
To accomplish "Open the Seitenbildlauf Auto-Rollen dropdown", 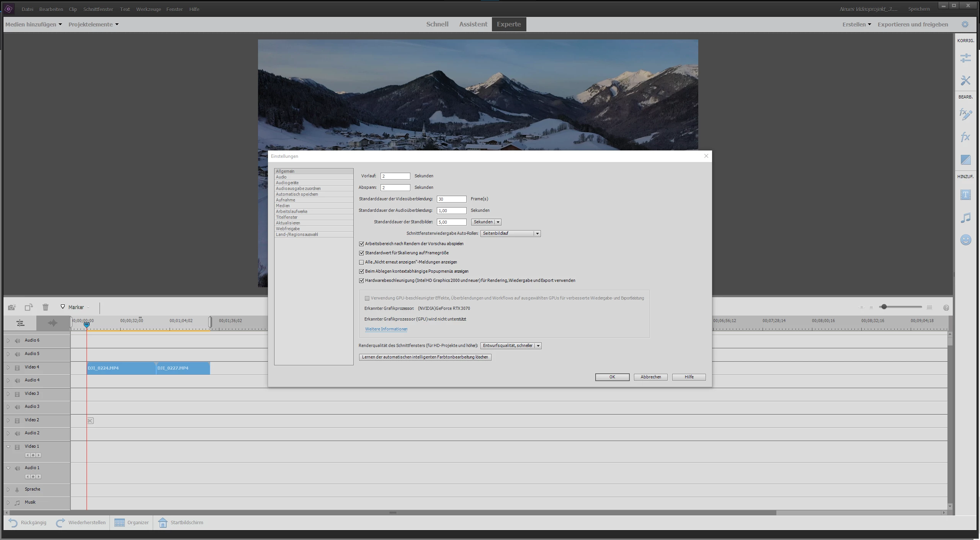I will (x=510, y=234).
